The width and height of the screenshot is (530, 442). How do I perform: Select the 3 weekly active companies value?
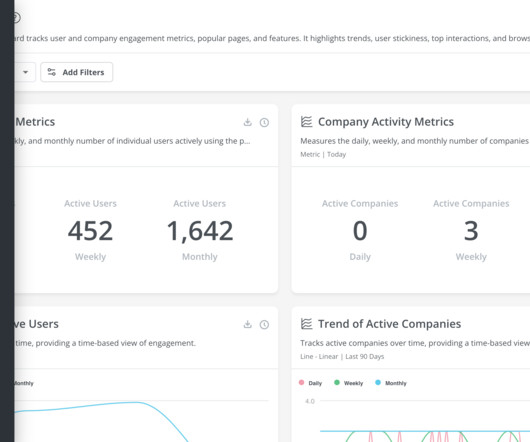(x=471, y=231)
